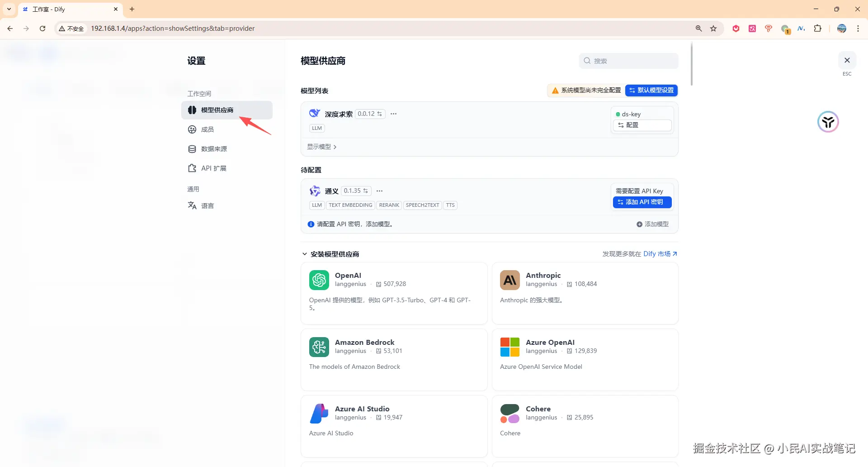The height and width of the screenshot is (467, 868).
Task: Click the ds-key credential label
Action: tap(631, 114)
